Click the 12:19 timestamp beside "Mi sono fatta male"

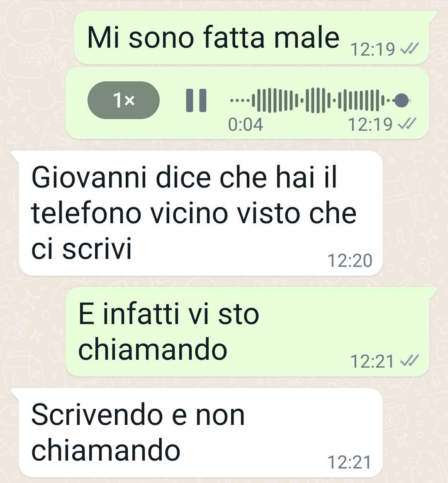click(x=373, y=49)
